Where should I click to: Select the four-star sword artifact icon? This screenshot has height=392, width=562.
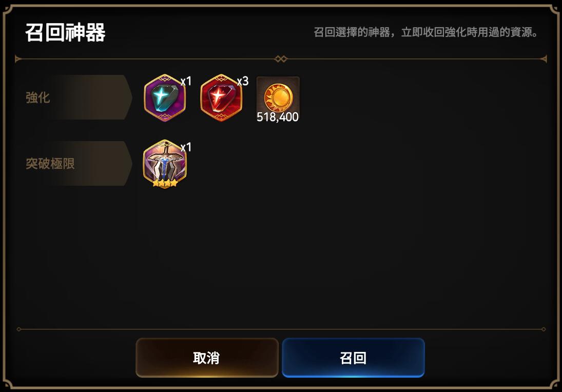click(x=165, y=164)
